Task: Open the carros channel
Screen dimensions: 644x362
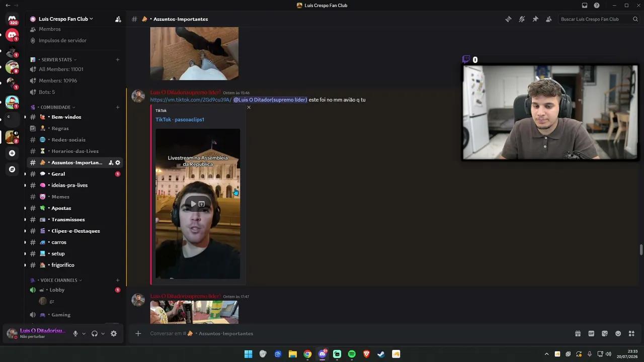Action: 74,242
